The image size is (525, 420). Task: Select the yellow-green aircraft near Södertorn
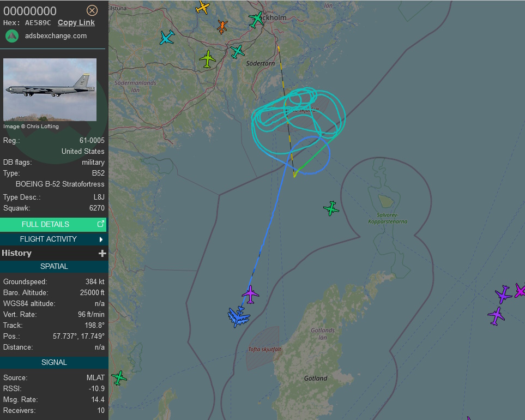[x=208, y=59]
